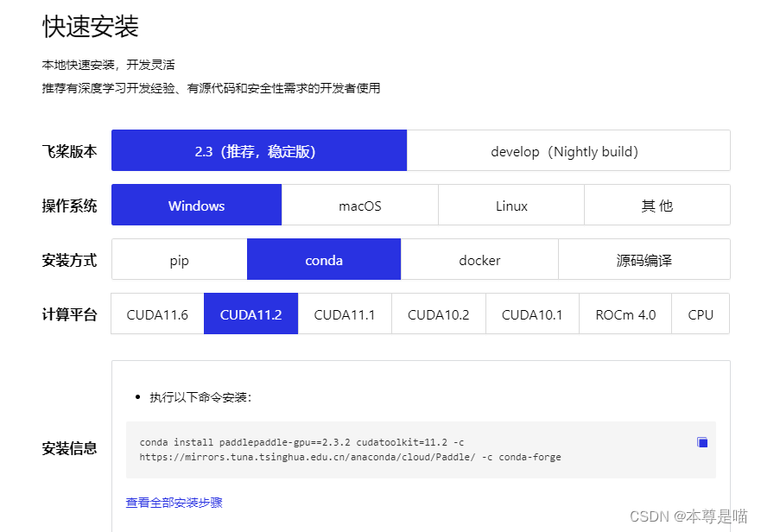Select Windows operating system
Image resolution: width=761 pixels, height=532 pixels.
pyautogui.click(x=197, y=205)
